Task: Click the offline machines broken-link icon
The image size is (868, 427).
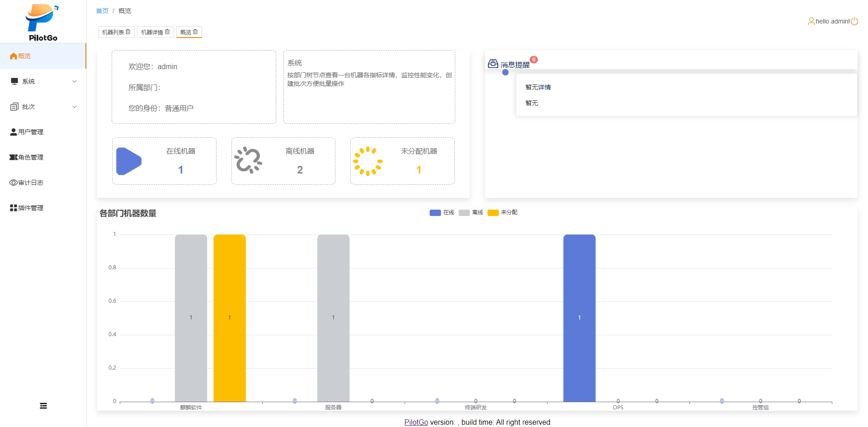Action: point(248,160)
